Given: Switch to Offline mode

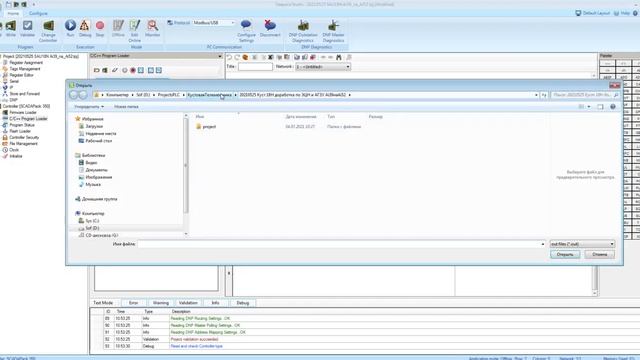Looking at the screenshot, I should [118, 29].
